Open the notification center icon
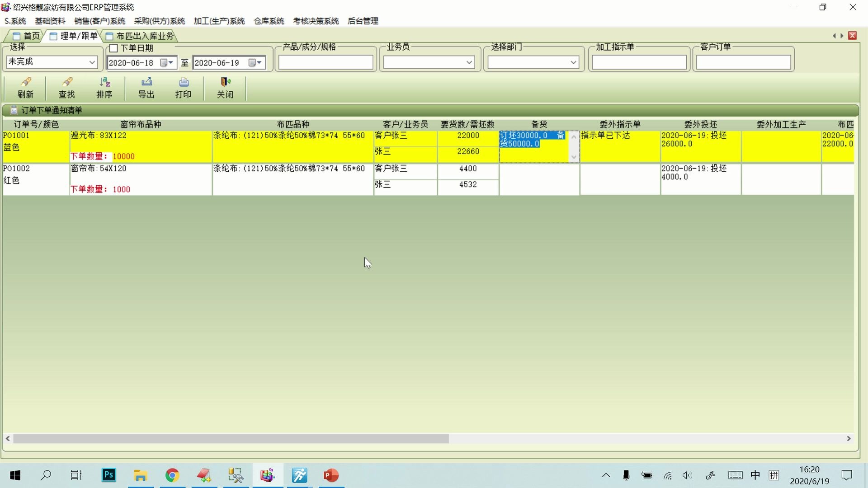868x488 pixels. coord(847,475)
